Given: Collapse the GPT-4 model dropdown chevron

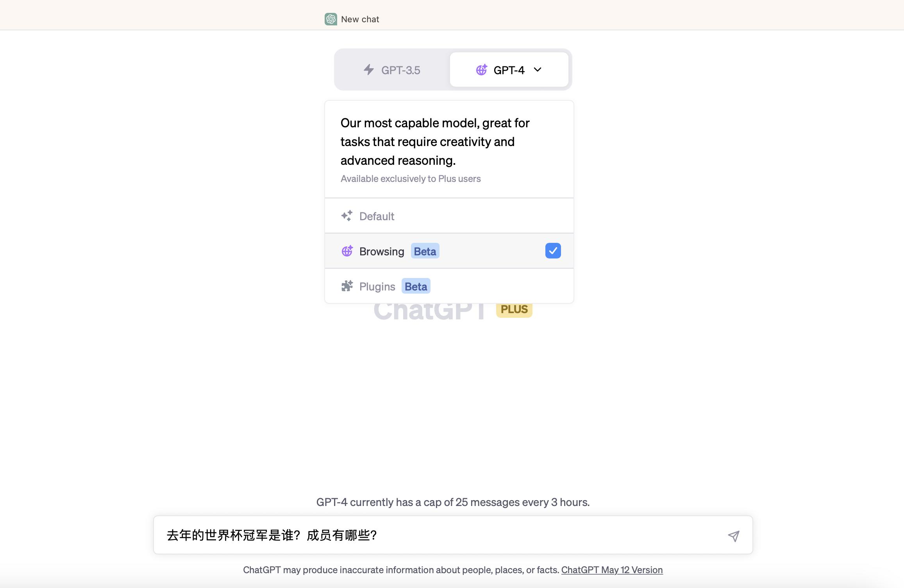Looking at the screenshot, I should coord(537,70).
